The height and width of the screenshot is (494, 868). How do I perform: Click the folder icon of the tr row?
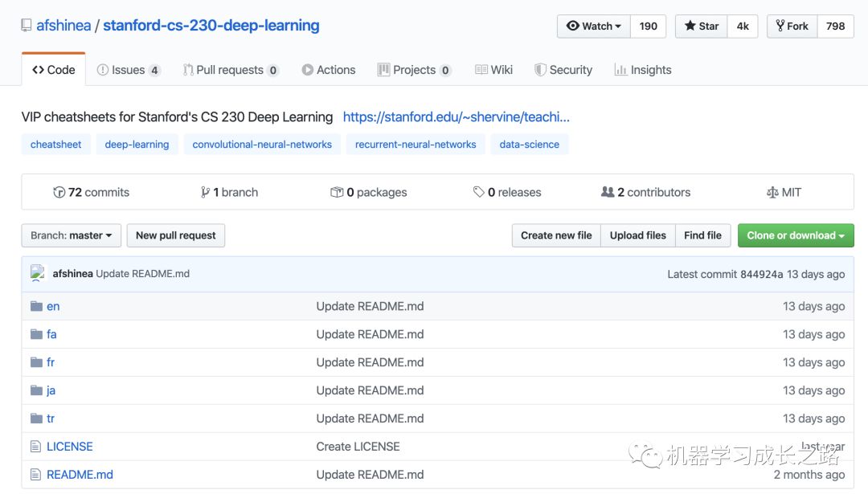point(36,418)
